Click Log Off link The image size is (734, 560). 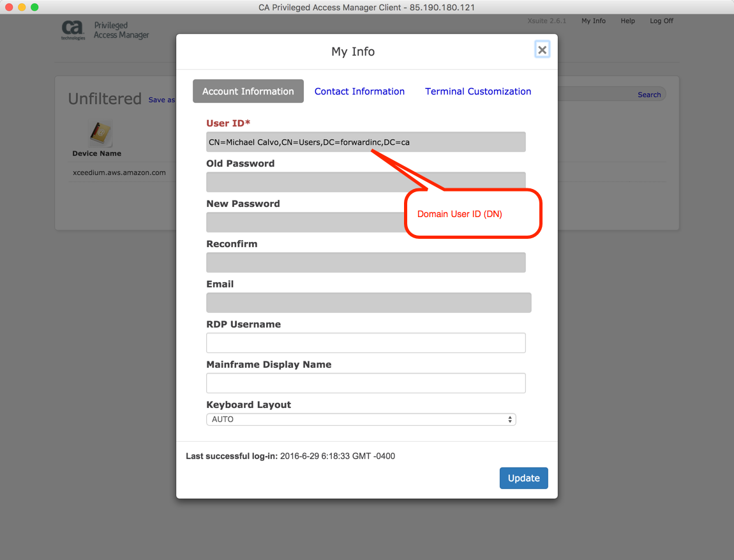661,21
